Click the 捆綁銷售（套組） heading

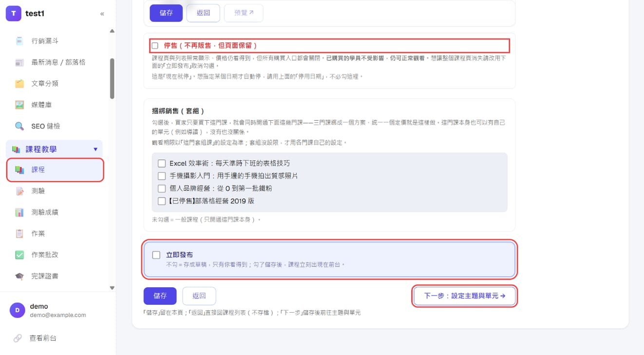coord(178,111)
